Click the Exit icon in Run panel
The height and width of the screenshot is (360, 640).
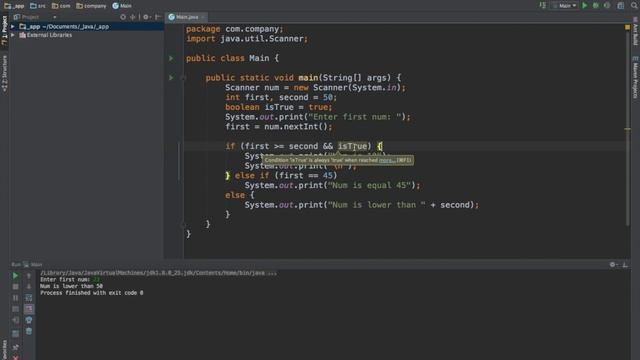tap(15, 320)
